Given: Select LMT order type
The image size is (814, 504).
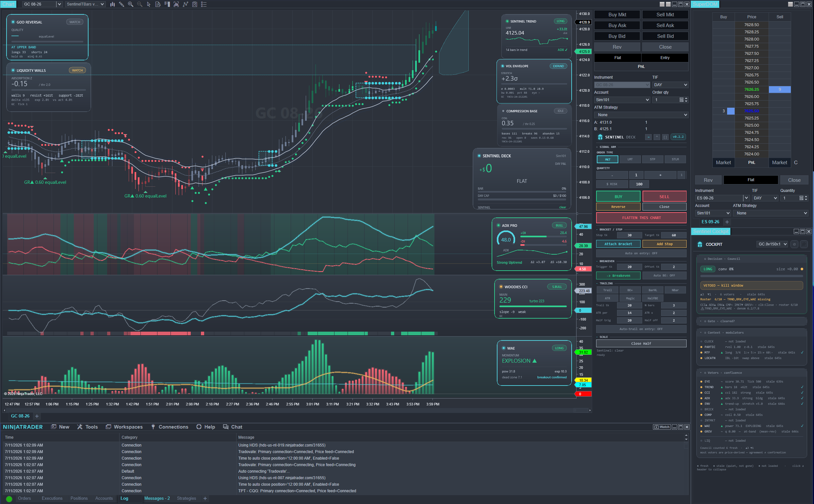Looking at the screenshot, I should click(629, 159).
